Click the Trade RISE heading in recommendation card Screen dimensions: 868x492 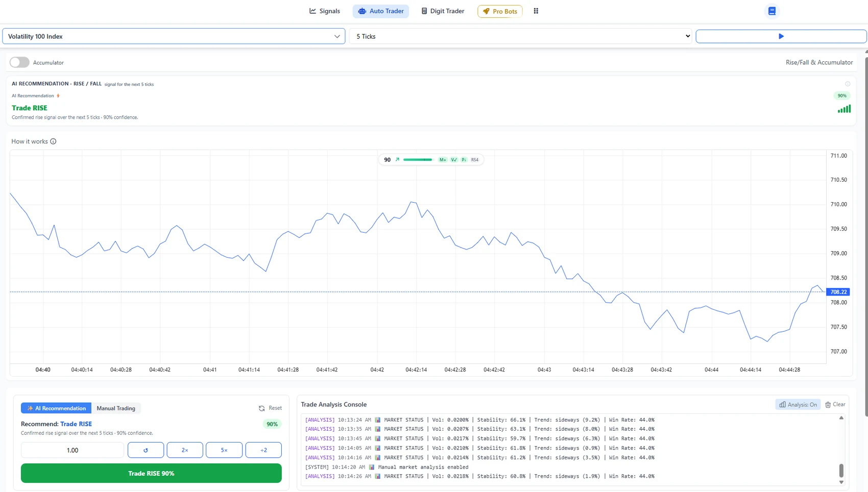coord(30,108)
